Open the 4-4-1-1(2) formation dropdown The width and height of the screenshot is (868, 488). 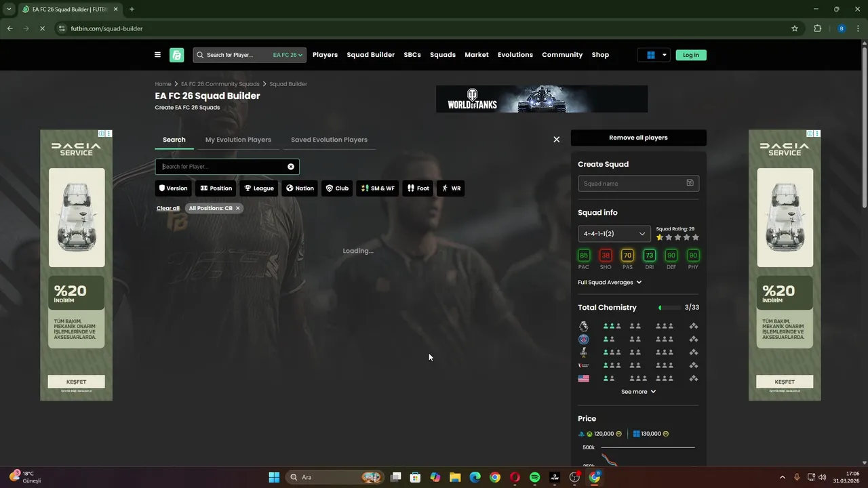click(x=614, y=234)
